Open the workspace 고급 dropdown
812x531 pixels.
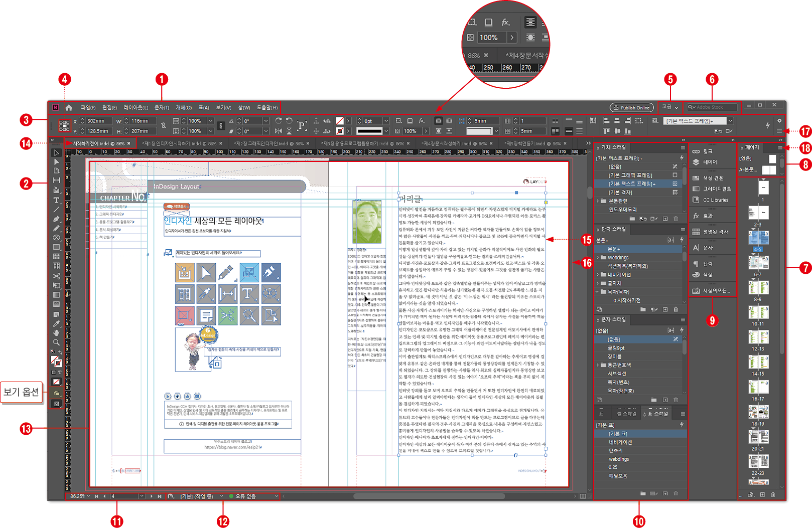tap(669, 107)
